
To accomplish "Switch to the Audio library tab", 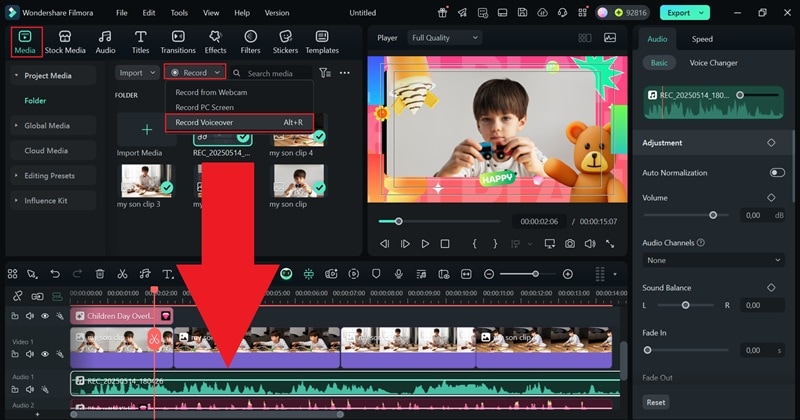I will pos(105,42).
